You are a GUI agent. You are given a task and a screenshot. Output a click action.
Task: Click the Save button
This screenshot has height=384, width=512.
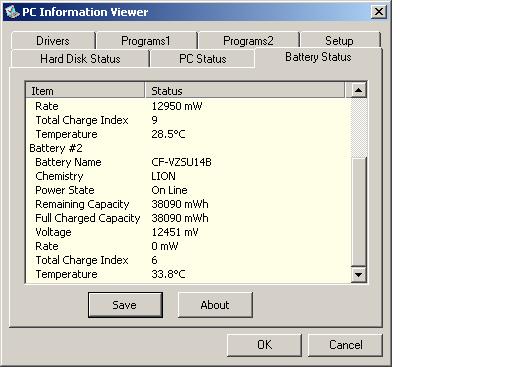point(125,305)
